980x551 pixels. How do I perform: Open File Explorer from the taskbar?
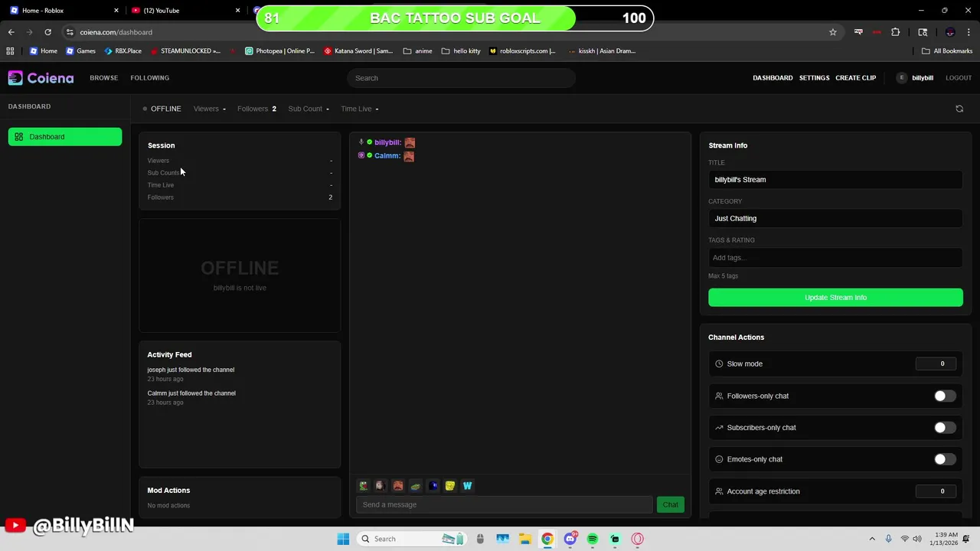click(x=524, y=539)
